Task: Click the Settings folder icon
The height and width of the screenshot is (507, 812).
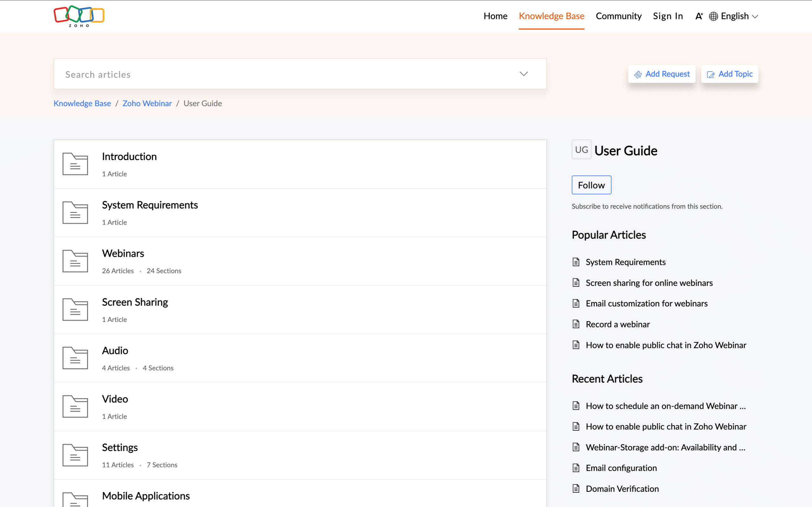Action: click(x=75, y=455)
